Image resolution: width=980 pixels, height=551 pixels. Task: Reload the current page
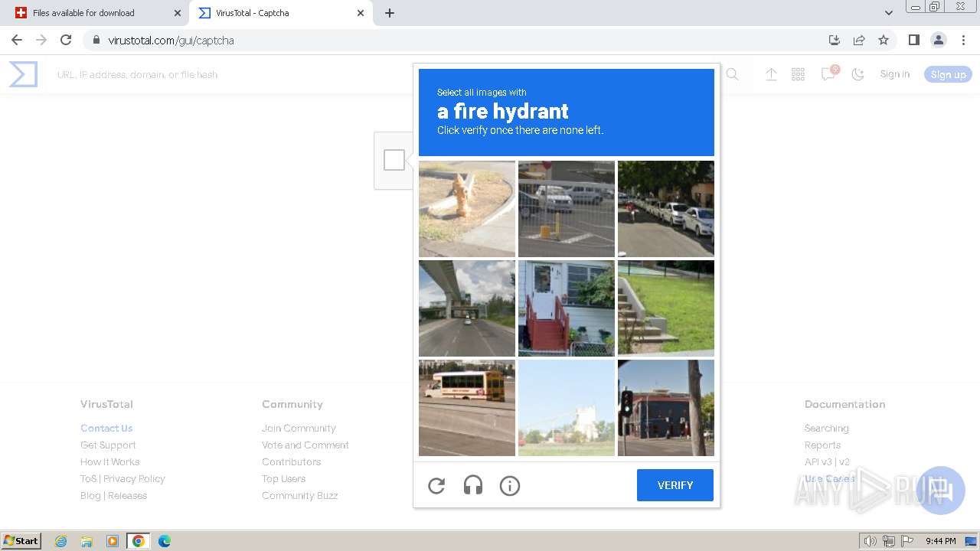tap(66, 40)
